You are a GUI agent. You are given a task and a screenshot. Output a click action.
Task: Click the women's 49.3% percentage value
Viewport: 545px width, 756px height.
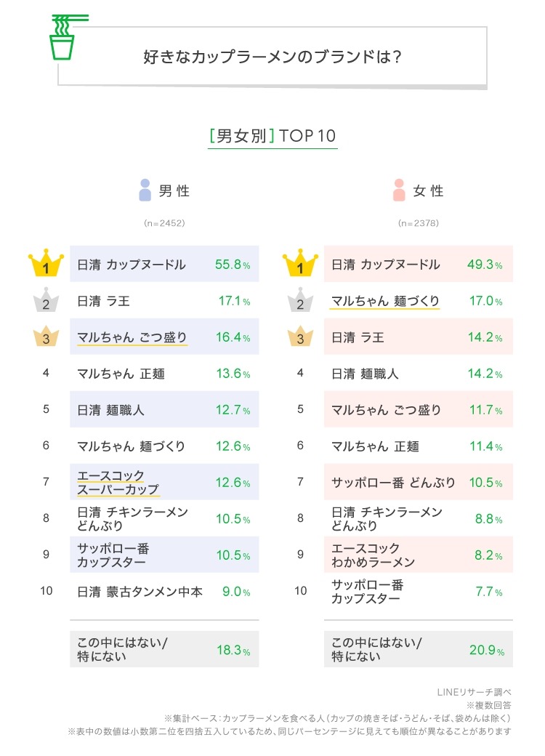(485, 264)
